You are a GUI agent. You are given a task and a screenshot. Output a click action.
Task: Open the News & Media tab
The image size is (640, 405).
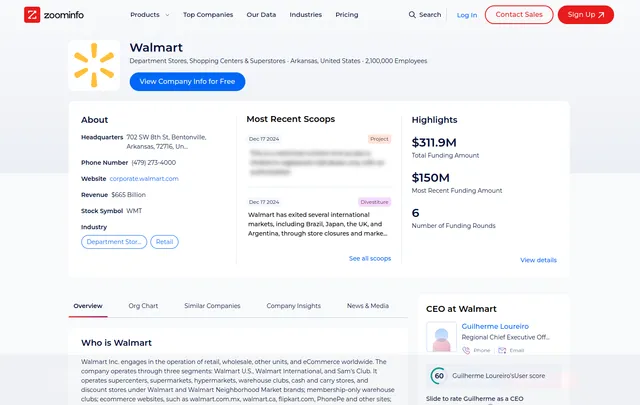(x=368, y=306)
